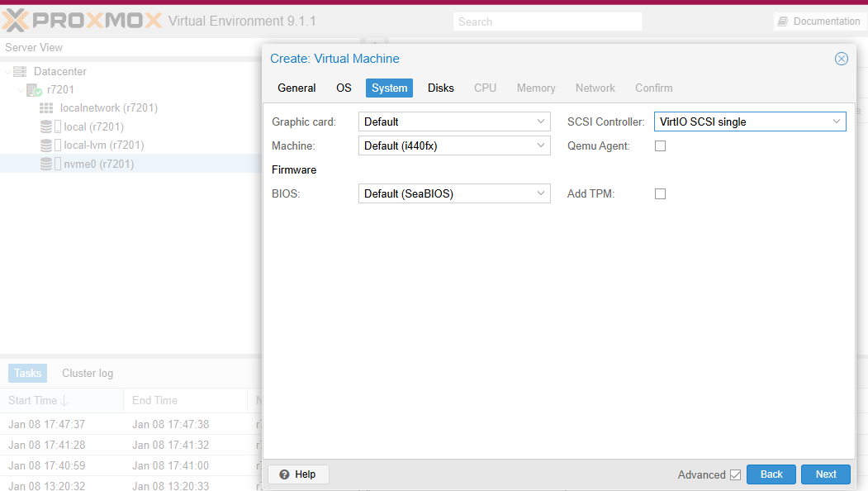
Task: Select the localnetwork grid icon
Action: coord(46,108)
